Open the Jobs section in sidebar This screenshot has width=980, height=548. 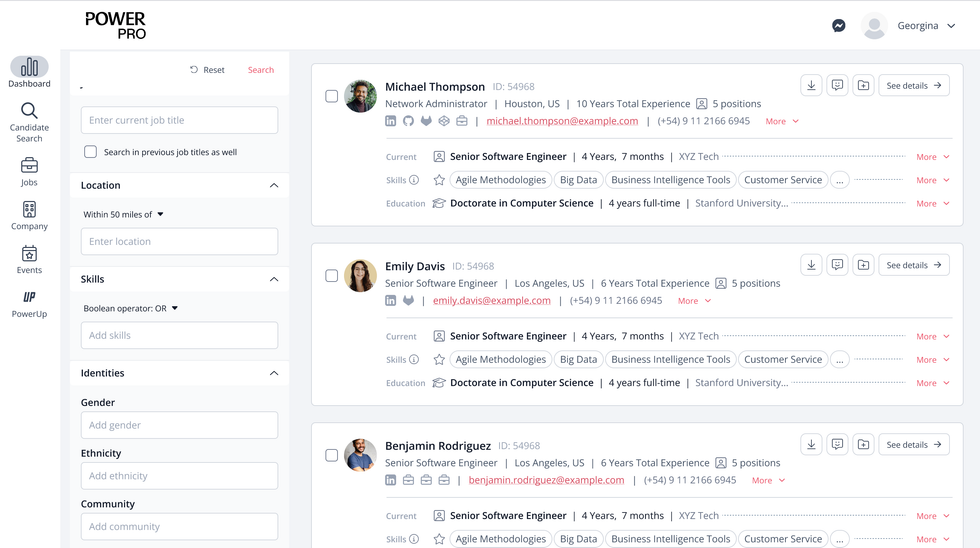[29, 172]
